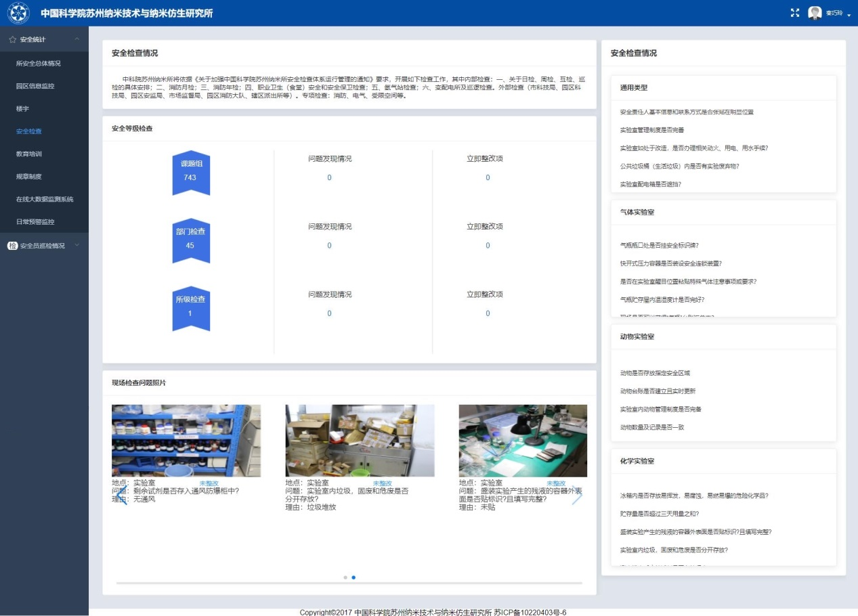The height and width of the screenshot is (616, 858).
Task: Click the 检 icon beside 安全员巡检情况
Action: [x=12, y=246]
